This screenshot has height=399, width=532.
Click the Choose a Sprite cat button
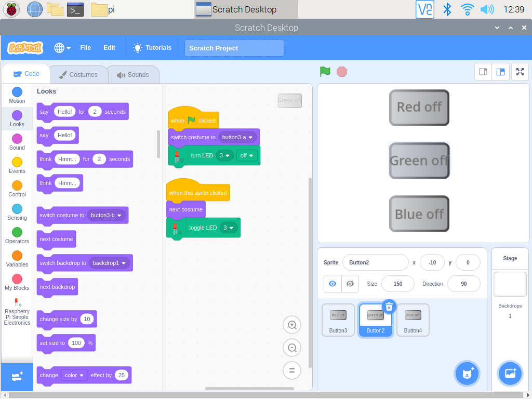point(467,374)
